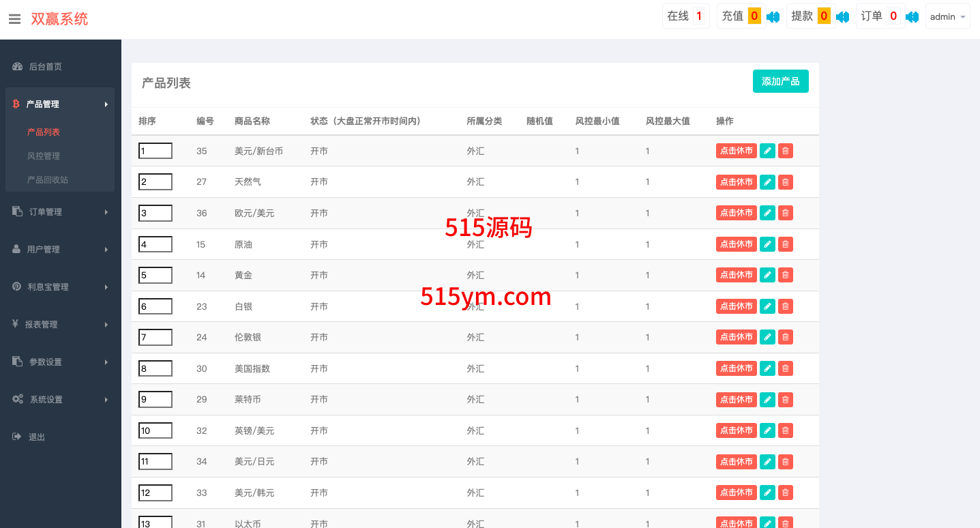Expand 用户管理 section in sidebar
The width and height of the screenshot is (980, 528).
click(x=60, y=250)
